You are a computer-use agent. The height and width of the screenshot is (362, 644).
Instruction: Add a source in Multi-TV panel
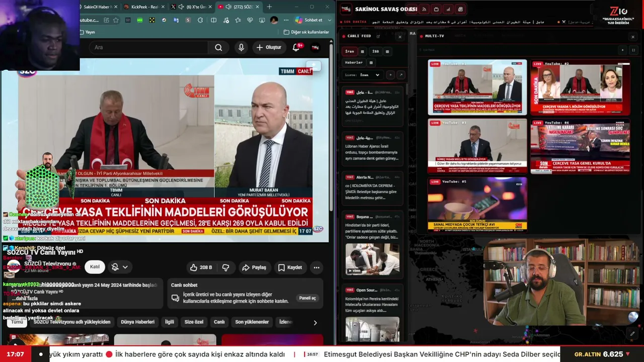(622, 50)
